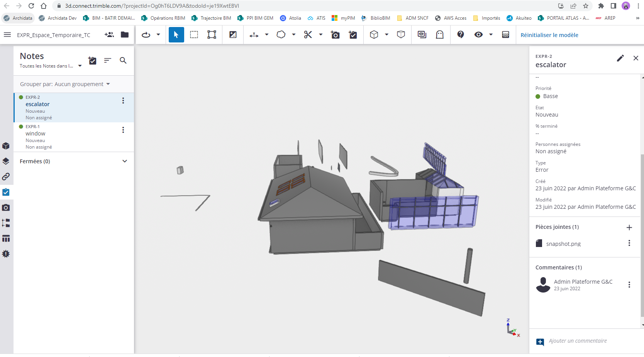Click the Ajouter un commentaire field
The width and height of the screenshot is (644, 357).
578,341
